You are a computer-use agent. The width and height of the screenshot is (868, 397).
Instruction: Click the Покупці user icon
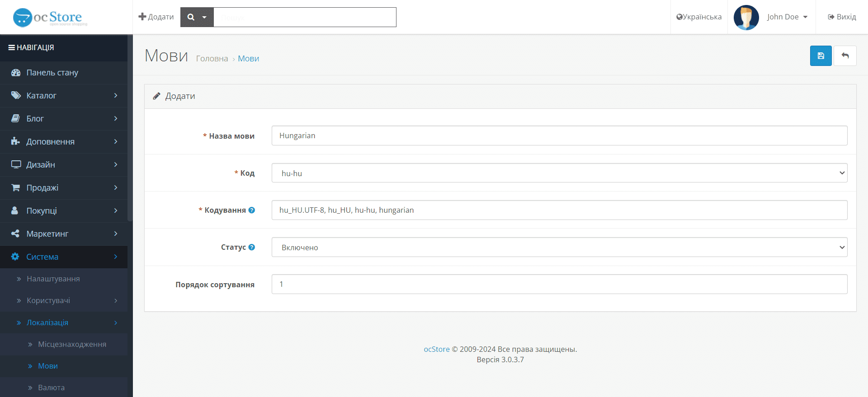[x=15, y=210]
